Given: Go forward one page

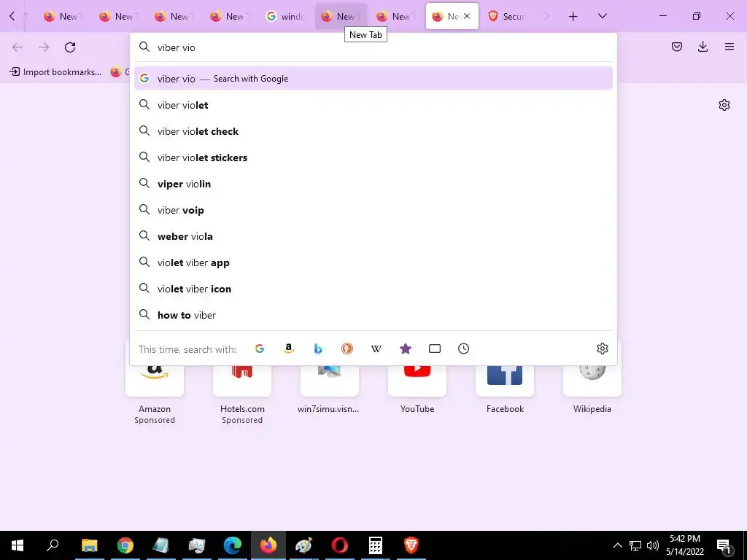Looking at the screenshot, I should click(44, 47).
